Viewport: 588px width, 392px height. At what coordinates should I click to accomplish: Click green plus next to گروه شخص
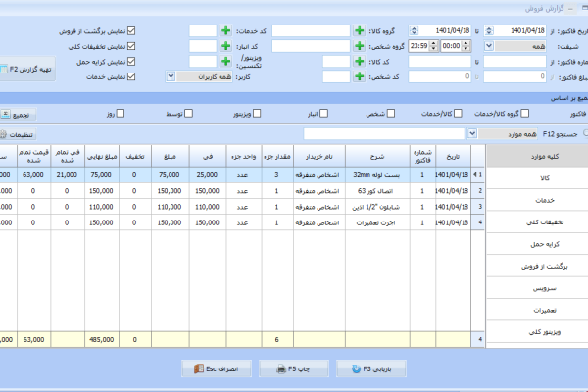359,46
